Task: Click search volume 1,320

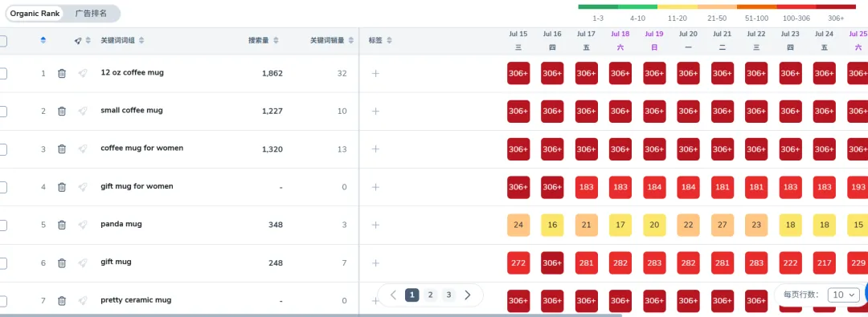Action: [x=272, y=148]
